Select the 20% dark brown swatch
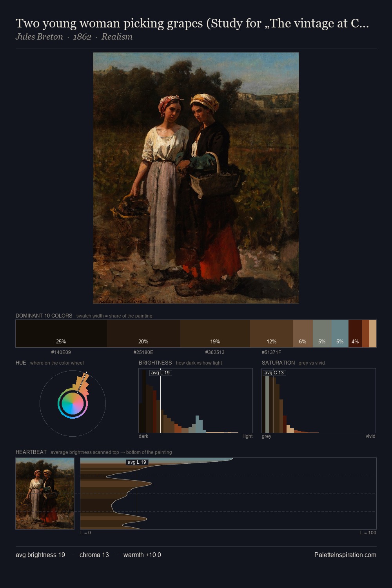Viewport: 392px width, 588px height. click(x=143, y=334)
